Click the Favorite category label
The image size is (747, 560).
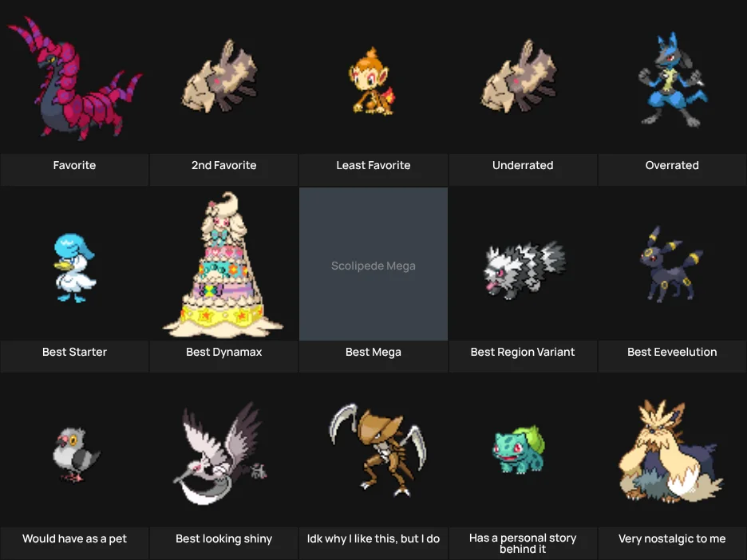tap(74, 165)
